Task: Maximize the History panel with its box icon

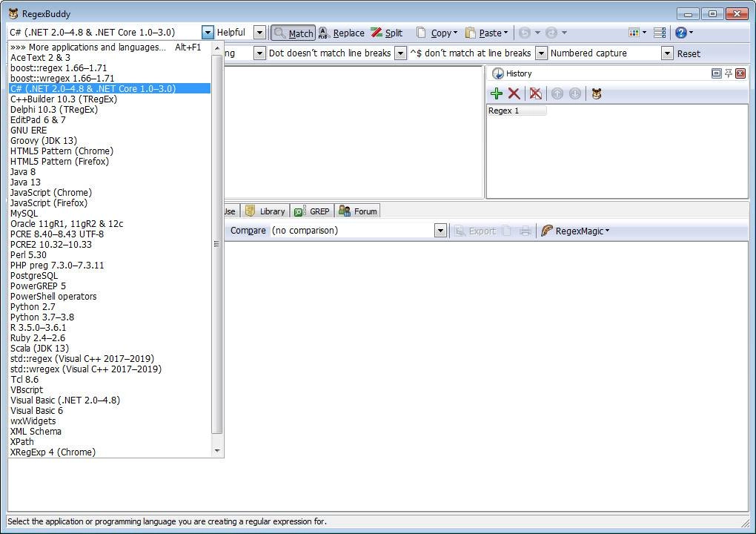Action: [717, 73]
